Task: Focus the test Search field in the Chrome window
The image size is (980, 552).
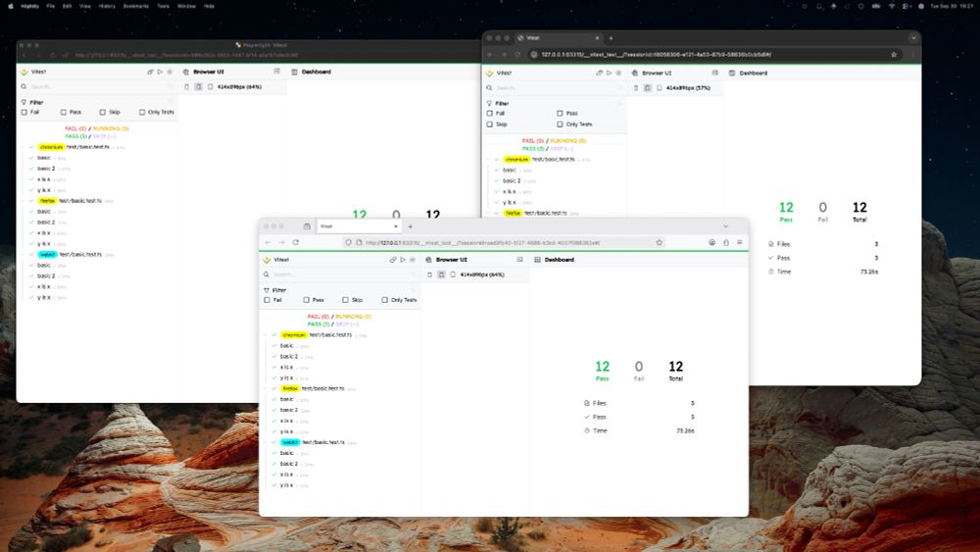Action: click(x=556, y=88)
